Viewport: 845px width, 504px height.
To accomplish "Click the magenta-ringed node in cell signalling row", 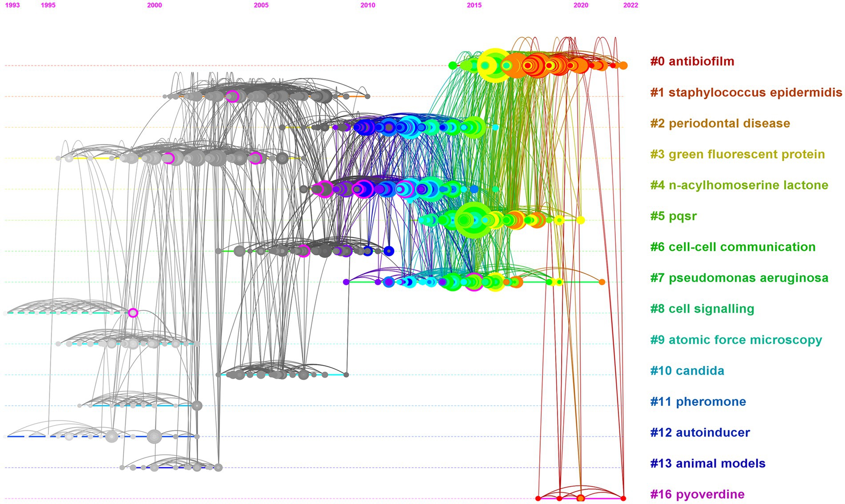I will (x=133, y=313).
